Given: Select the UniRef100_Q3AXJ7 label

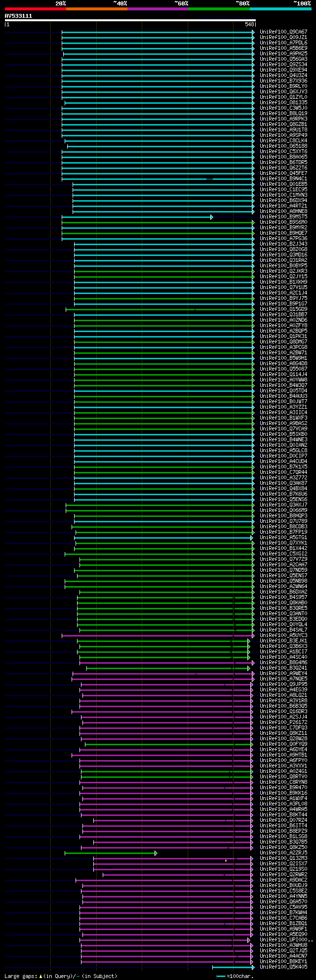Looking at the screenshot, I should point(283,505).
